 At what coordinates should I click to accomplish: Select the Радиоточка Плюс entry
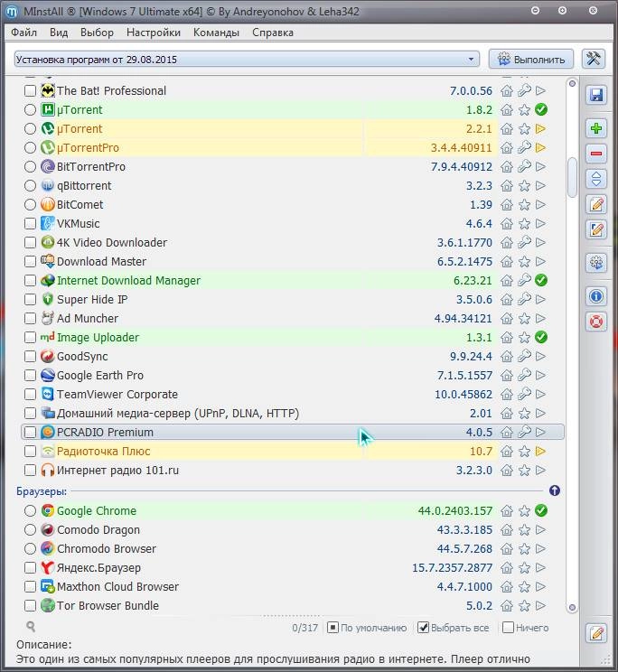293,452
